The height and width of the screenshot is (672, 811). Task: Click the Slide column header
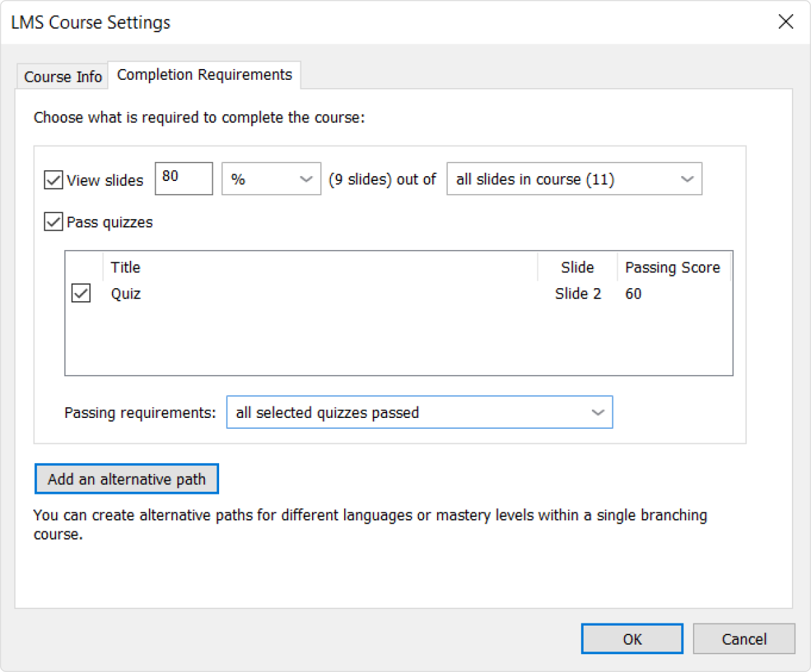[577, 267]
